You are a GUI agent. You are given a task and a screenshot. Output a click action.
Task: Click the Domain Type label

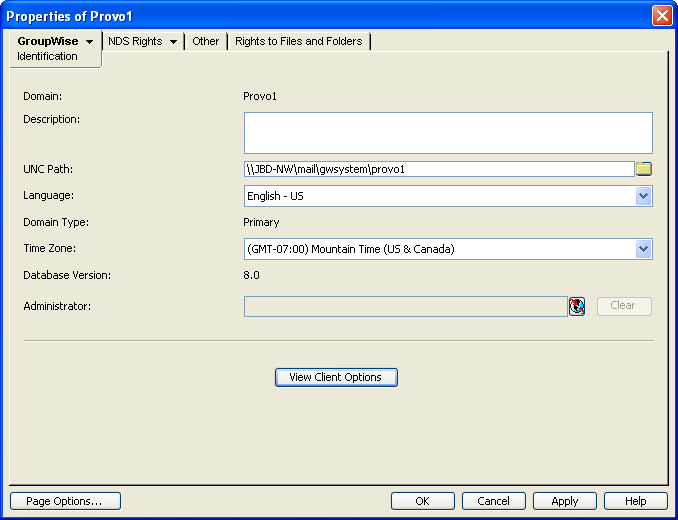(56, 222)
